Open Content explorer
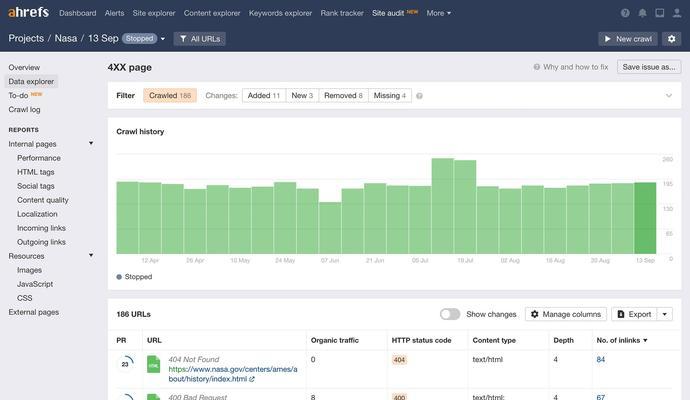This screenshot has height=400, width=690. point(212,13)
